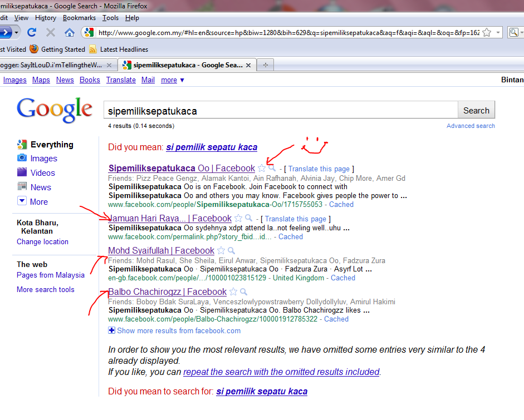
Task: Click the Google logo
Action: [x=55, y=110]
